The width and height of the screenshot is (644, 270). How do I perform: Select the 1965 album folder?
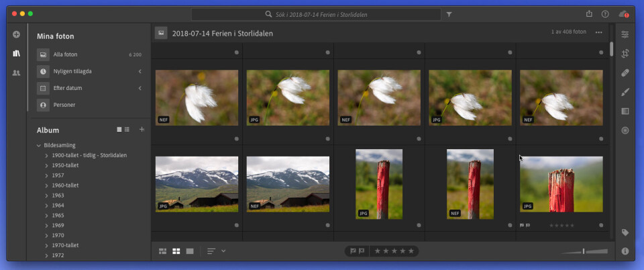58,216
